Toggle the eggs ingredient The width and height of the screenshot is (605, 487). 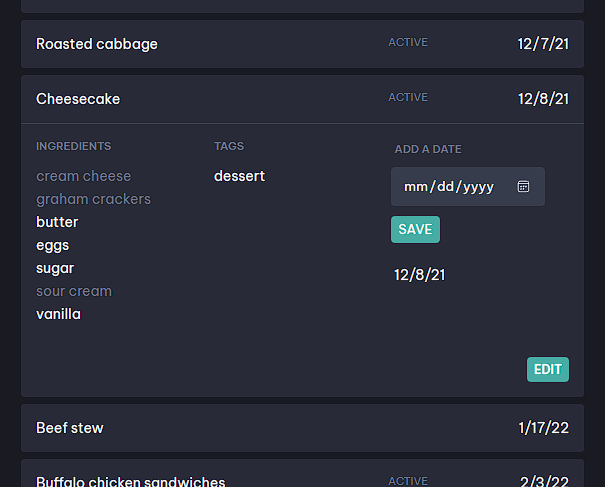click(x=52, y=245)
